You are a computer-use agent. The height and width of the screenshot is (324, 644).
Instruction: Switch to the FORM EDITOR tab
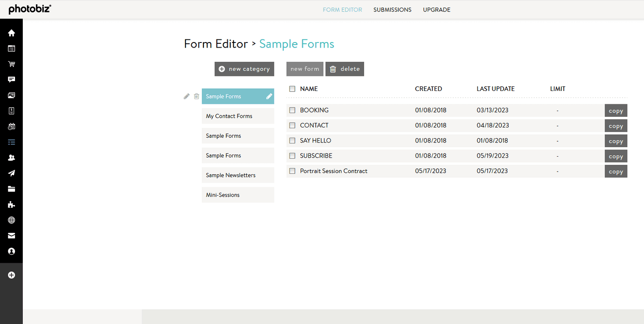pyautogui.click(x=342, y=9)
